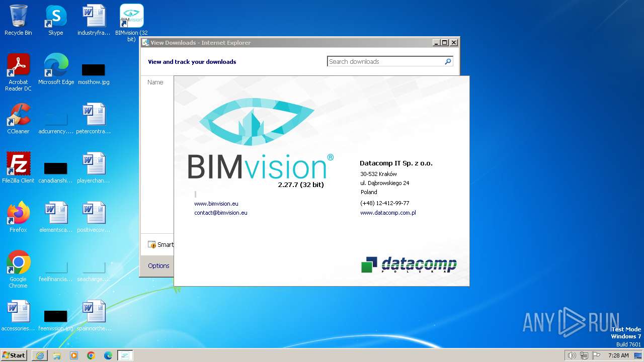Click the taskbar clock showing 7:28 AM
644x362 pixels.
(618, 355)
